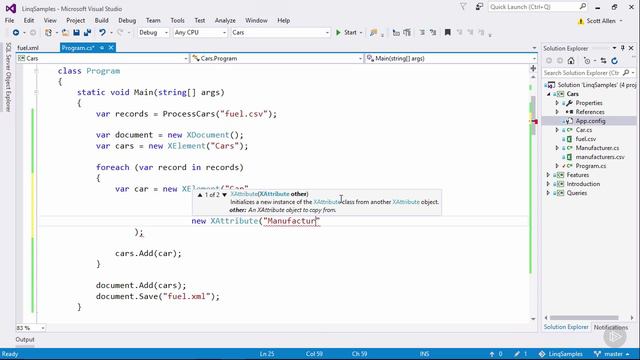Collapse the Cars project node
This screenshot has width=640, height=360.
tap(549, 94)
